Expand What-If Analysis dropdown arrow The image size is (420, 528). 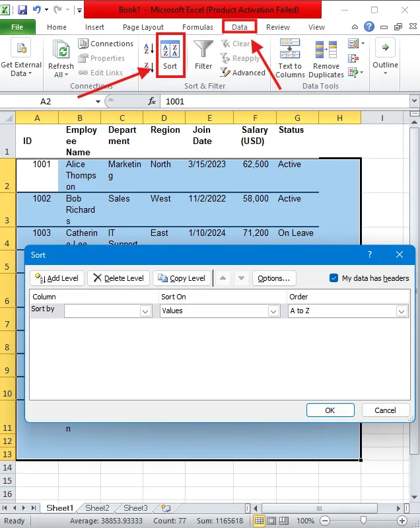click(x=362, y=73)
